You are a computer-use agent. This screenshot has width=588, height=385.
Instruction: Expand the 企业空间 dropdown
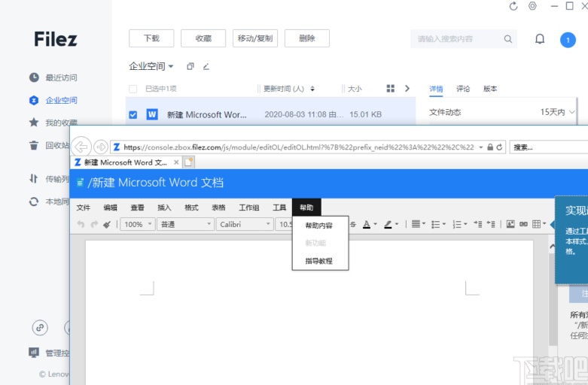coord(151,66)
